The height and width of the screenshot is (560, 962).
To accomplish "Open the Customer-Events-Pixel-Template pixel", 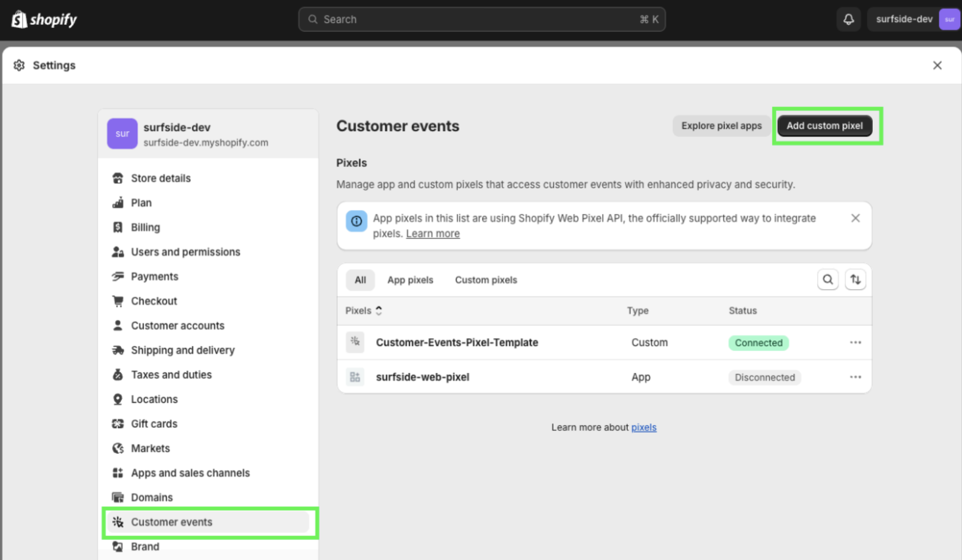I will tap(457, 343).
